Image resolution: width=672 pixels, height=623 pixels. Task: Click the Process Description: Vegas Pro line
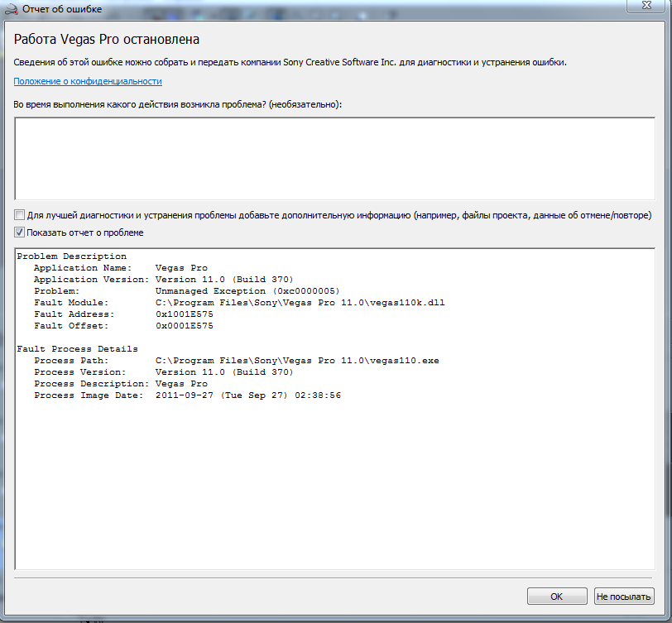click(121, 384)
